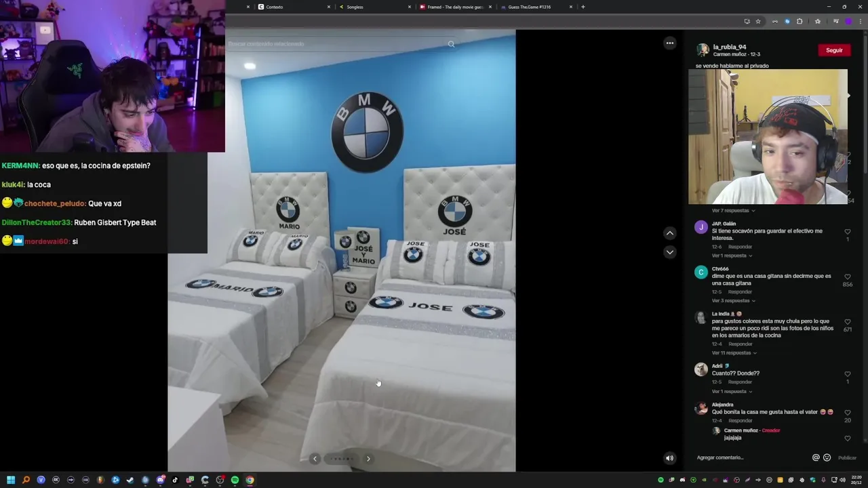Like La india's comment with the heart
Image resolution: width=868 pixels, height=488 pixels.
tap(847, 322)
